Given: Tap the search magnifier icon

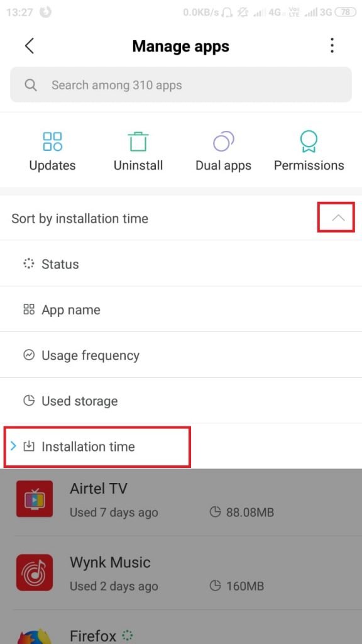Looking at the screenshot, I should [31, 85].
